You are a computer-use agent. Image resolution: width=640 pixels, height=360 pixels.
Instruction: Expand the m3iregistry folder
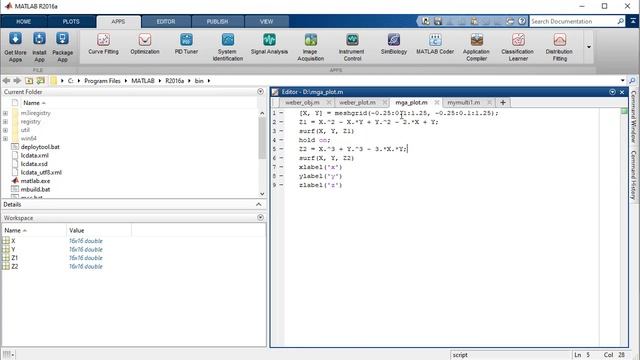click(5, 113)
